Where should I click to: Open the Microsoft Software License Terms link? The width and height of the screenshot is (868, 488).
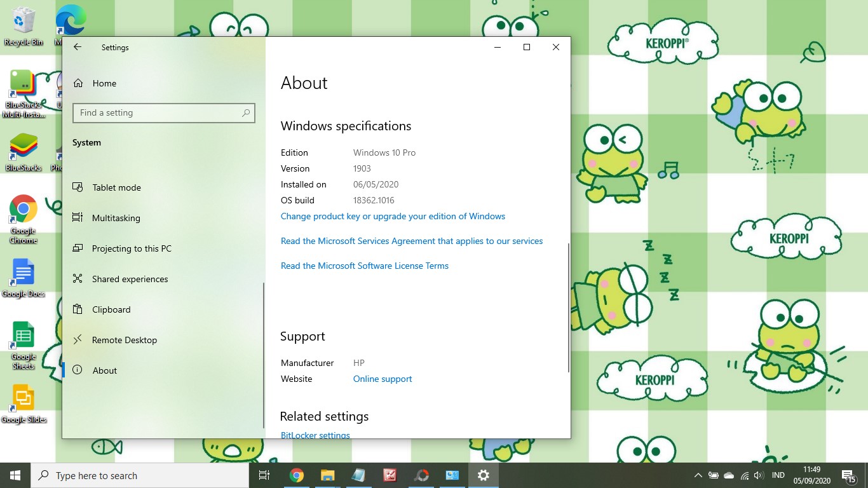point(365,266)
